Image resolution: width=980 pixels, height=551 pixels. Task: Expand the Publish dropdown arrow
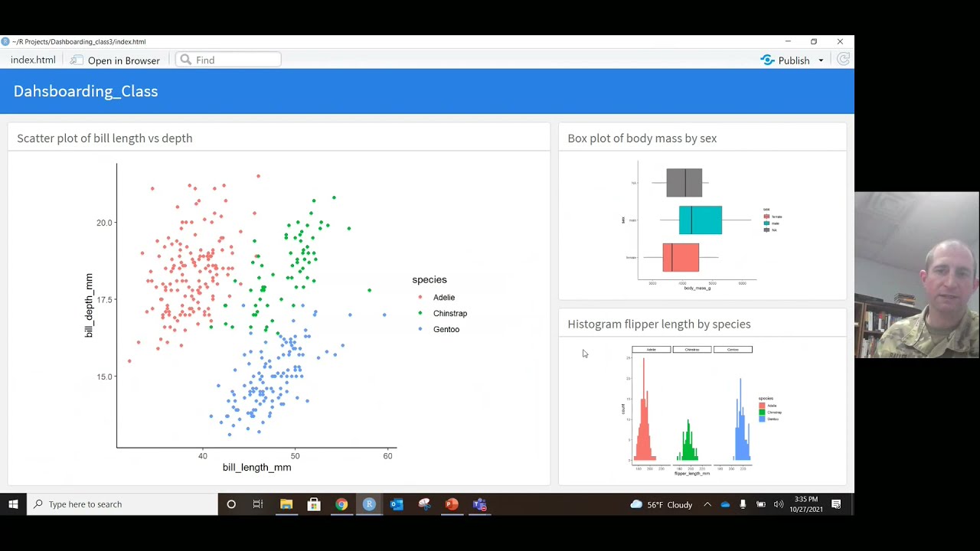[x=821, y=60]
